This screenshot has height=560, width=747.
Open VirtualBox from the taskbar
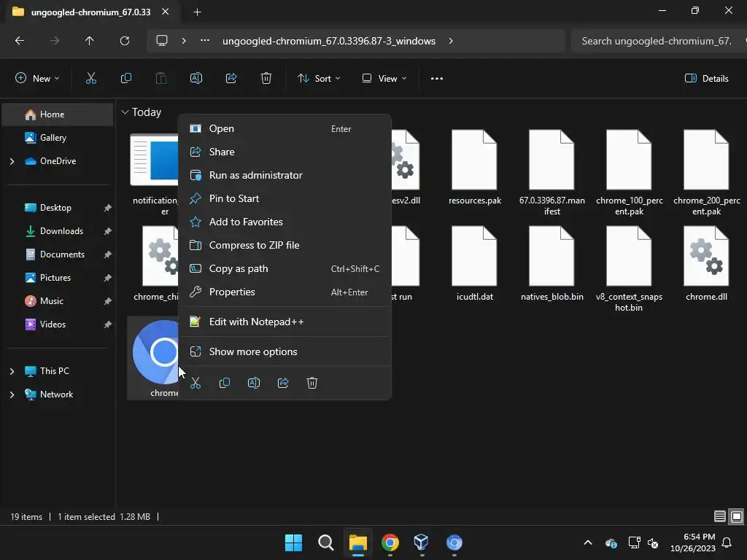(x=422, y=542)
